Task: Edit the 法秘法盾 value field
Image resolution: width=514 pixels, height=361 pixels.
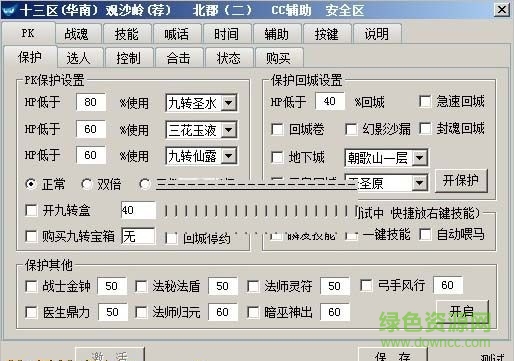Action: pos(223,286)
